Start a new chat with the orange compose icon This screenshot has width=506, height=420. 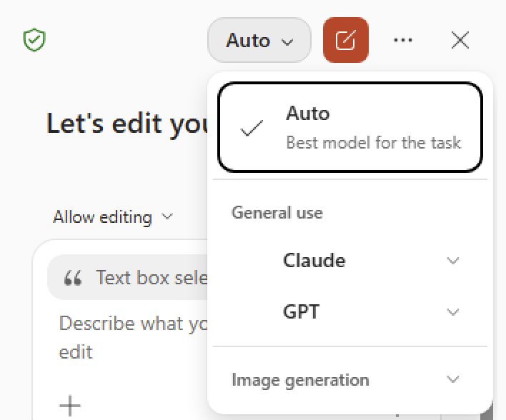click(x=346, y=40)
